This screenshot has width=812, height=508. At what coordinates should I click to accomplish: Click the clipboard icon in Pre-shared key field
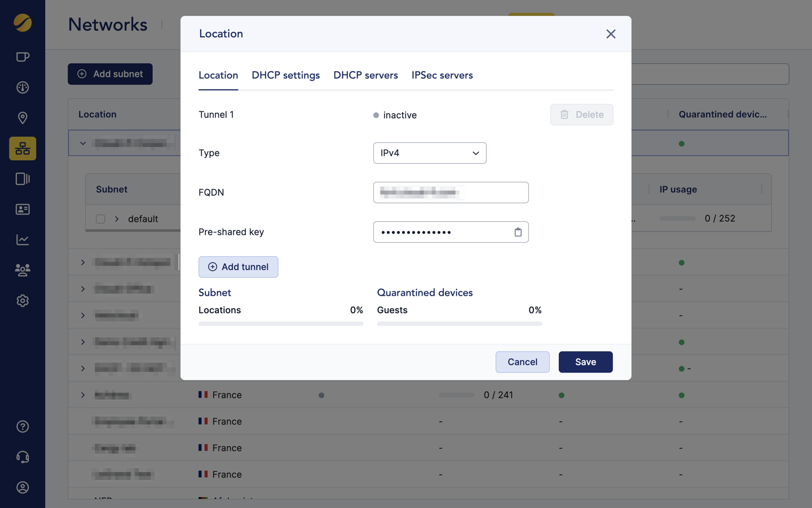coord(518,232)
